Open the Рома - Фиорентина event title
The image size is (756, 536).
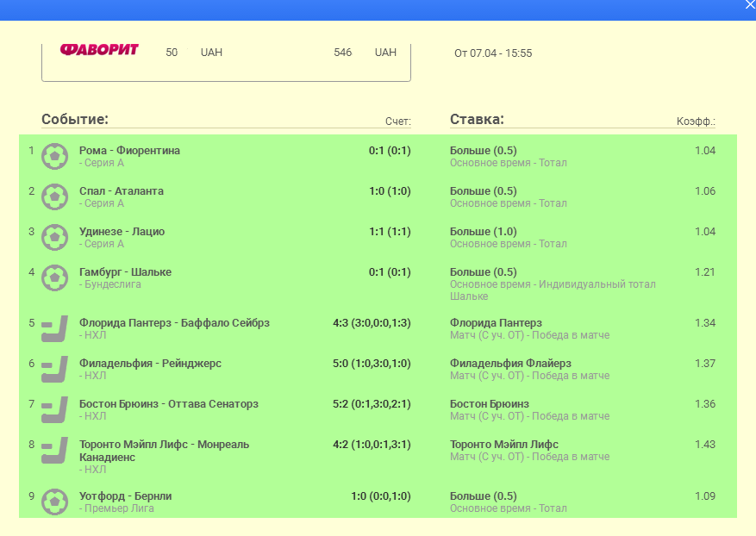pyautogui.click(x=129, y=150)
